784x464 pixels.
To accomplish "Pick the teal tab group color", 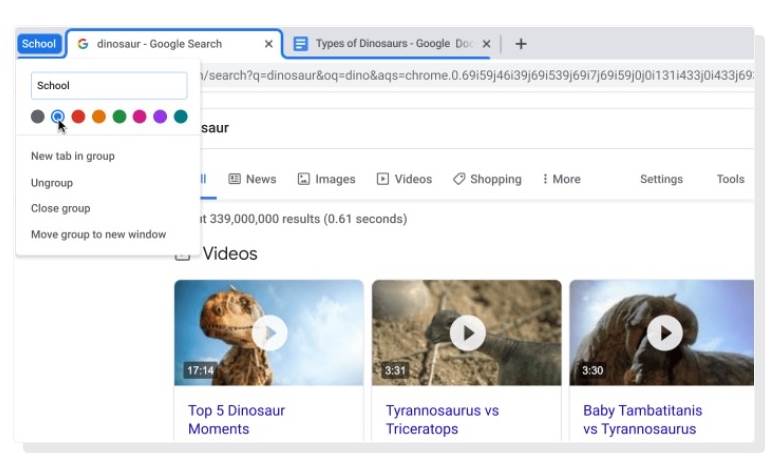I will pyautogui.click(x=180, y=117).
